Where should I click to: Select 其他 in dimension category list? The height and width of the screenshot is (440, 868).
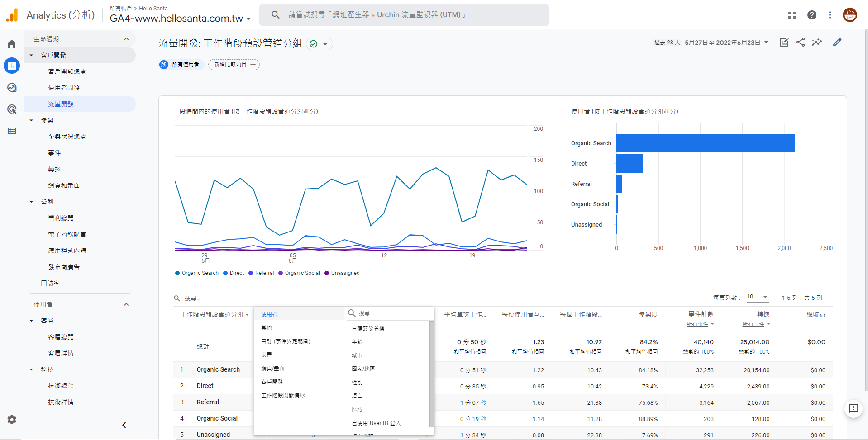(x=299, y=327)
